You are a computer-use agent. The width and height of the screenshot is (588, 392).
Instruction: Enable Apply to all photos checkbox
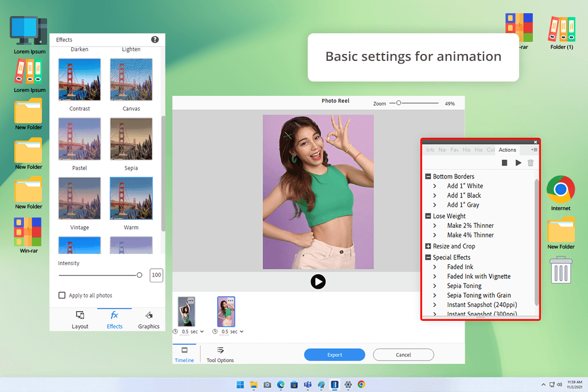click(62, 296)
